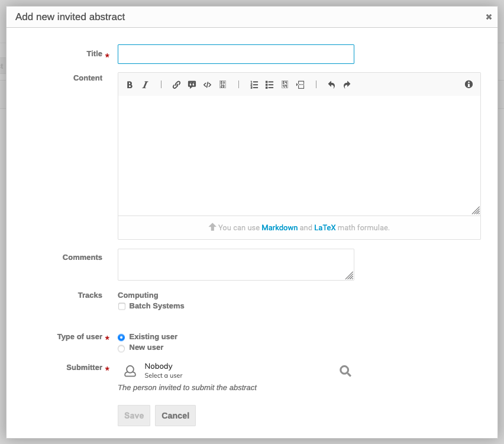Cancel the invited abstract dialog
Viewport: 504px width, 444px height.
[x=175, y=416]
